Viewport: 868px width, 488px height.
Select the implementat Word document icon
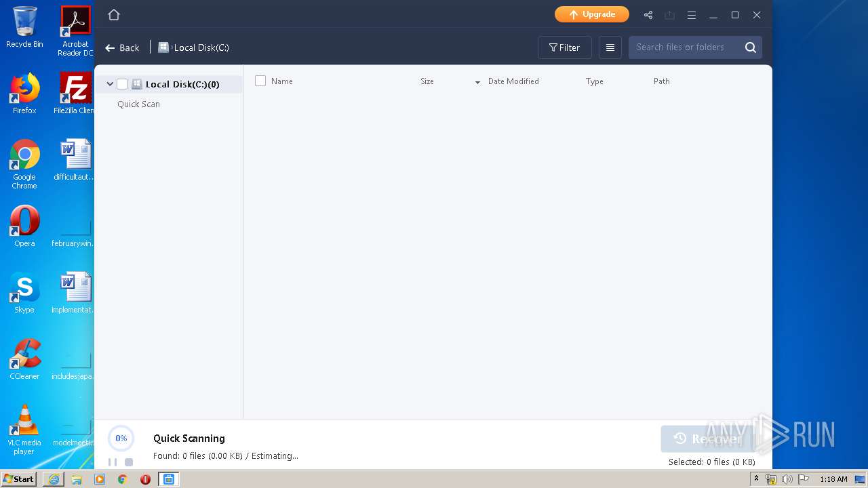[74, 293]
